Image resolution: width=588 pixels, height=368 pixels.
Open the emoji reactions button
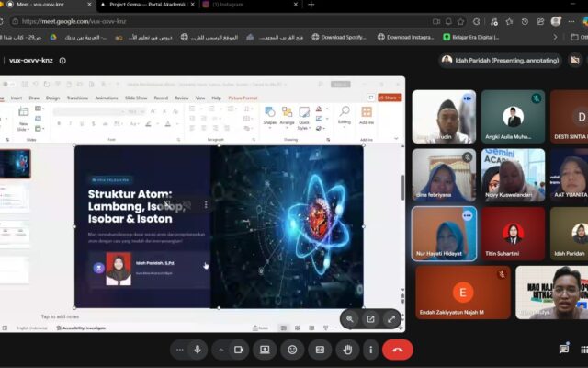click(292, 350)
